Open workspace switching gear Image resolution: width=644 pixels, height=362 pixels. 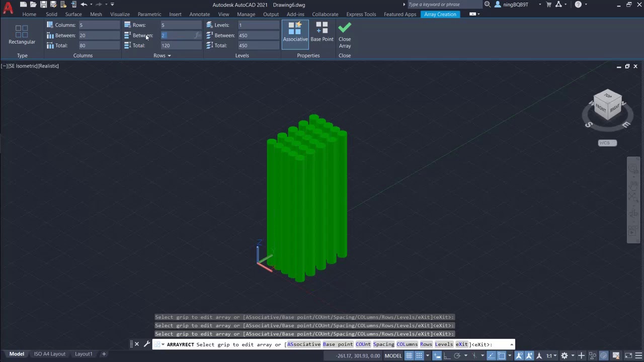(x=565, y=356)
